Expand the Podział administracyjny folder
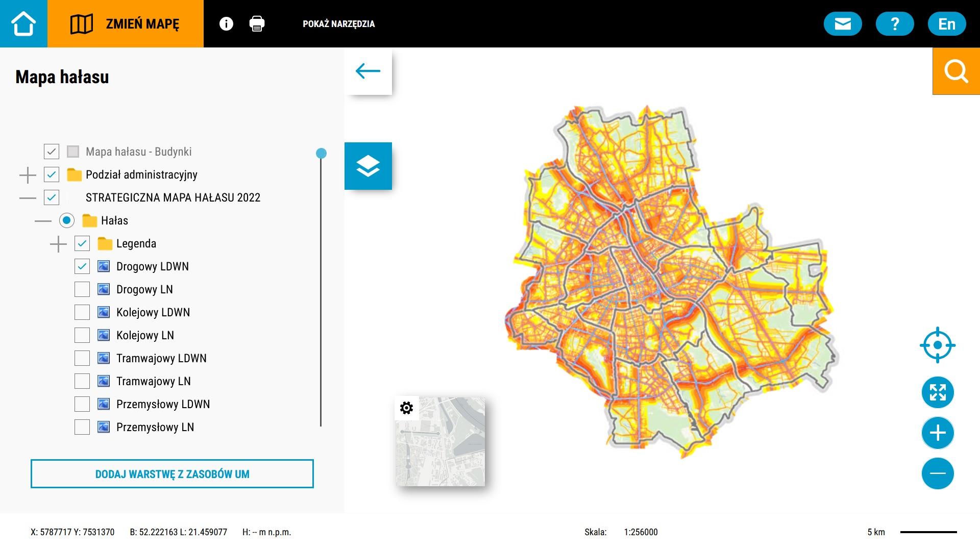This screenshot has width=980, height=551. point(28,175)
